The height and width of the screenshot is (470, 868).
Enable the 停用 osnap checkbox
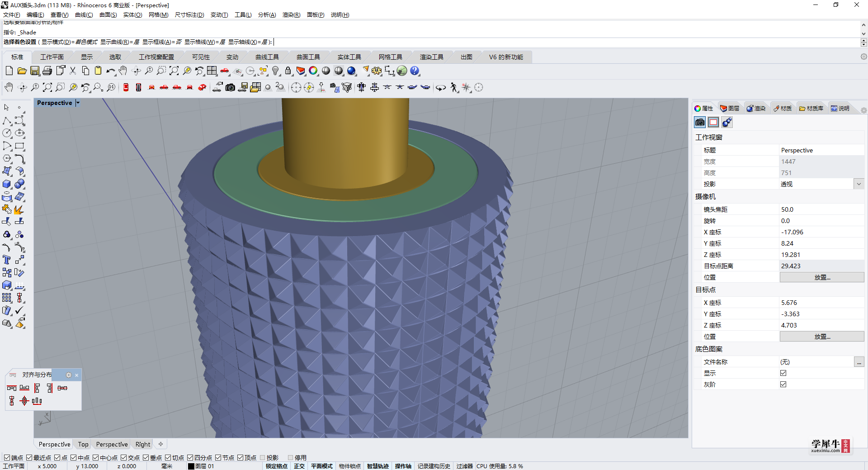(290, 458)
